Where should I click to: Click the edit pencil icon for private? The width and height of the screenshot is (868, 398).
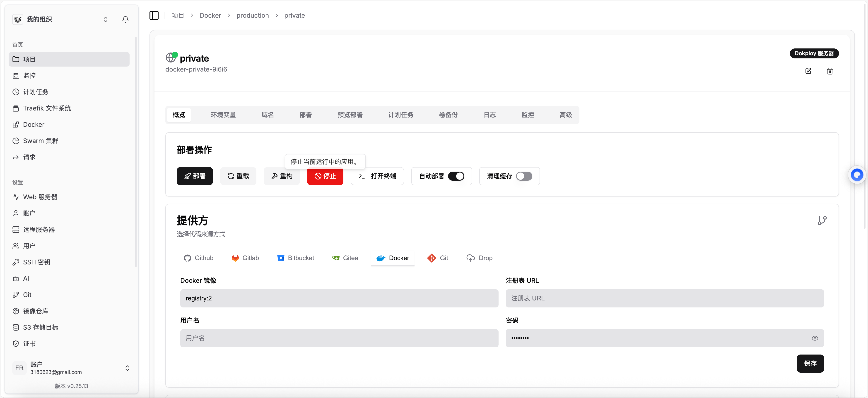(x=808, y=71)
